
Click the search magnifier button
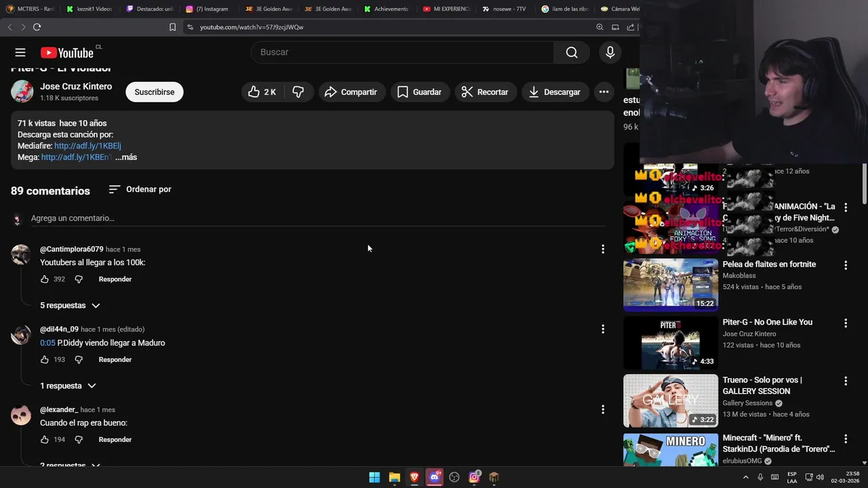572,52
